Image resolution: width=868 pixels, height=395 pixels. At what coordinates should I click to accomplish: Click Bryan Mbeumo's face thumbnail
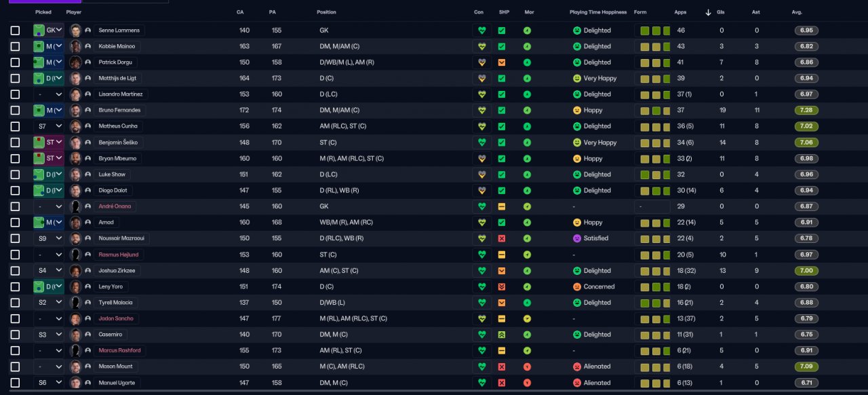[75, 158]
